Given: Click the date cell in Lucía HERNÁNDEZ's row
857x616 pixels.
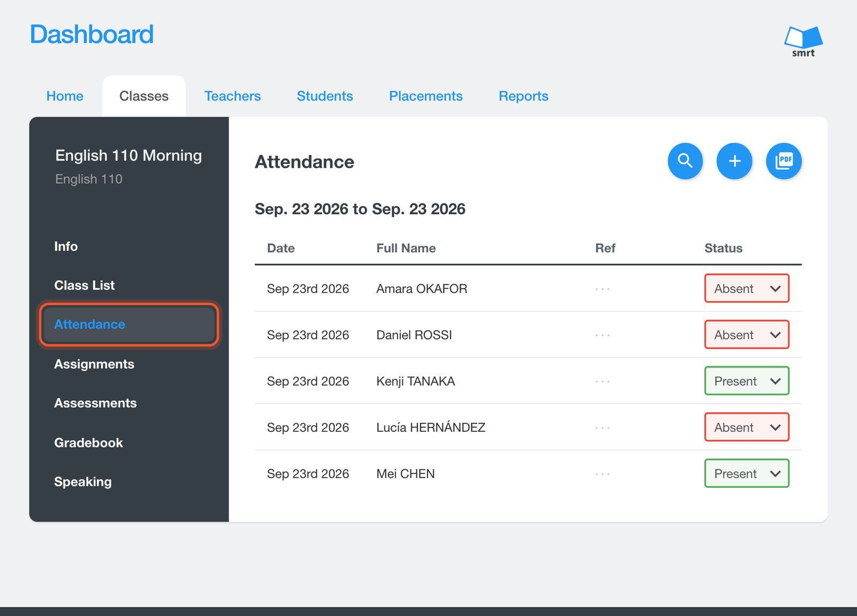Looking at the screenshot, I should (308, 427).
